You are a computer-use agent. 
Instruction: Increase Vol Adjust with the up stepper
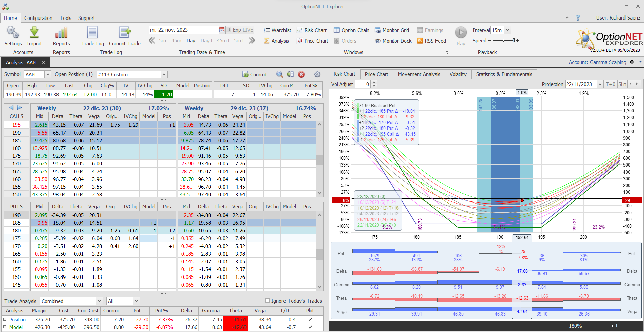pyautogui.click(x=374, y=82)
